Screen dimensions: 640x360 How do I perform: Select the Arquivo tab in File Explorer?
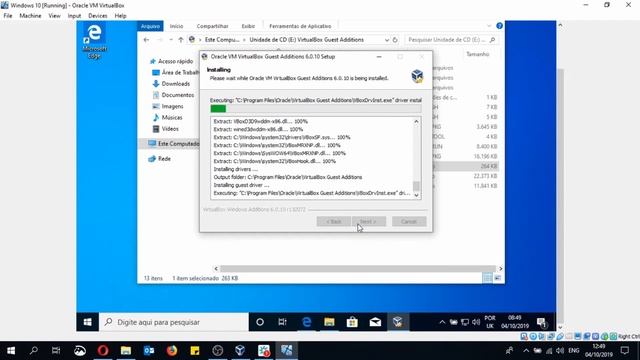[x=150, y=26]
